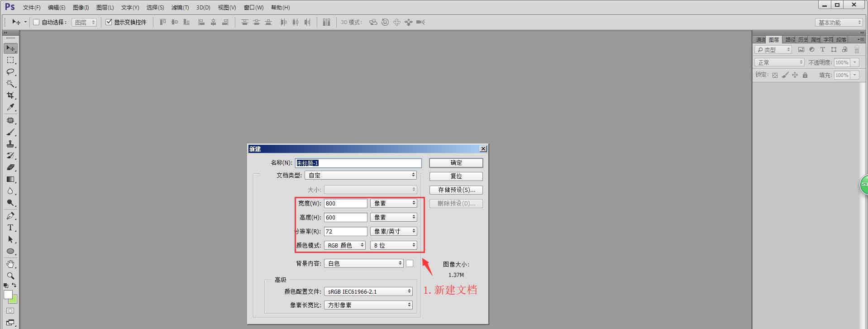Image resolution: width=868 pixels, height=329 pixels.
Task: Select the Dodge tool
Action: pos(10,203)
